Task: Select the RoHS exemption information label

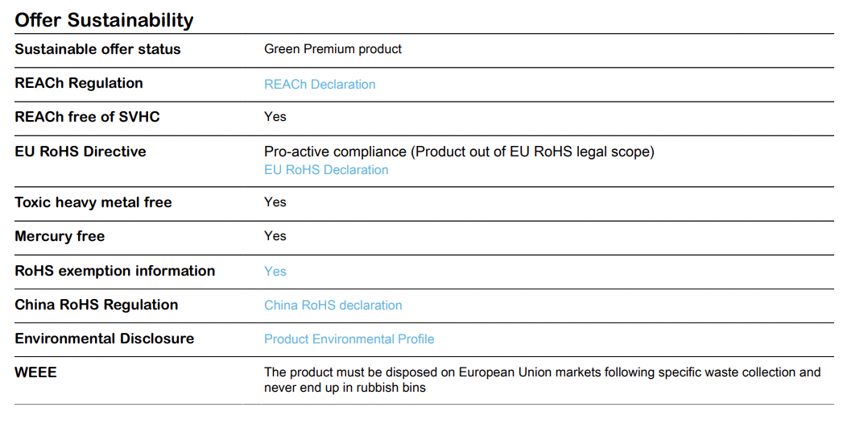Action: (x=115, y=271)
